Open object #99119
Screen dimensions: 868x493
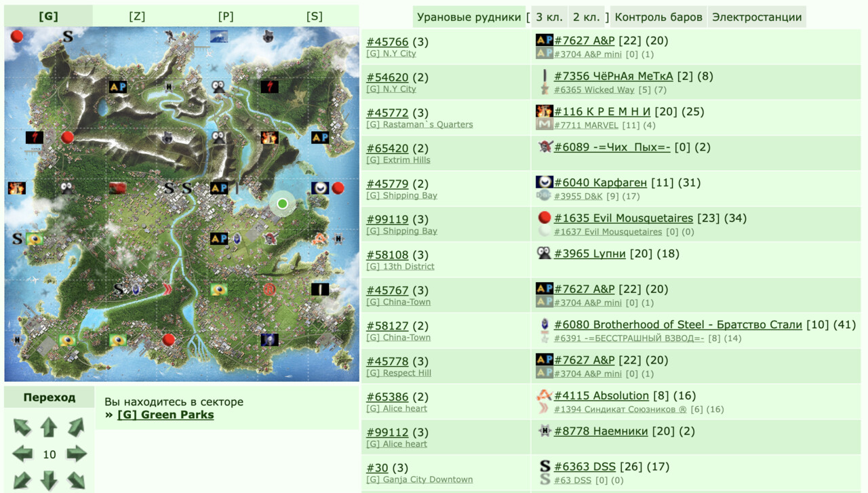tap(387, 219)
